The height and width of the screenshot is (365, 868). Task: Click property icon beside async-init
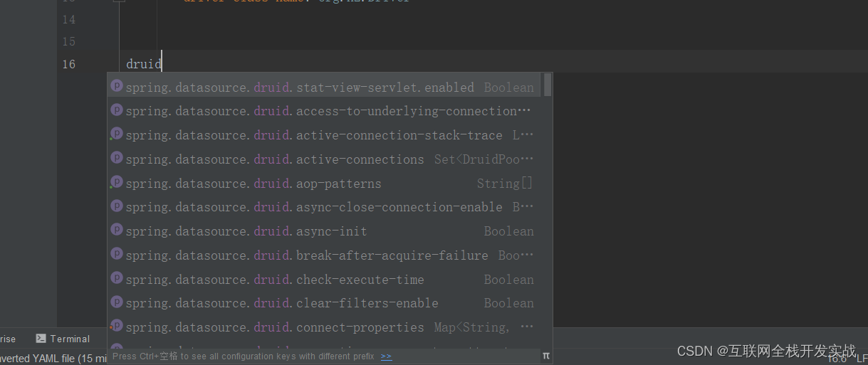pos(117,230)
